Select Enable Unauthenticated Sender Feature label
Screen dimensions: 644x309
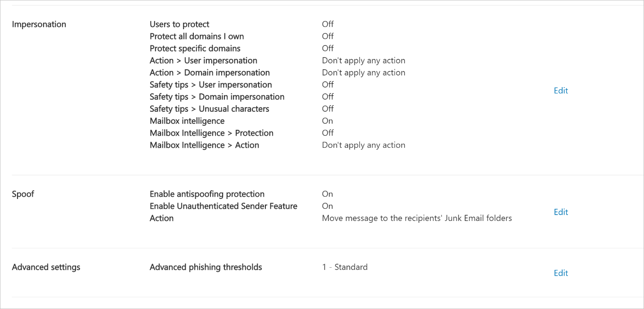[224, 206]
